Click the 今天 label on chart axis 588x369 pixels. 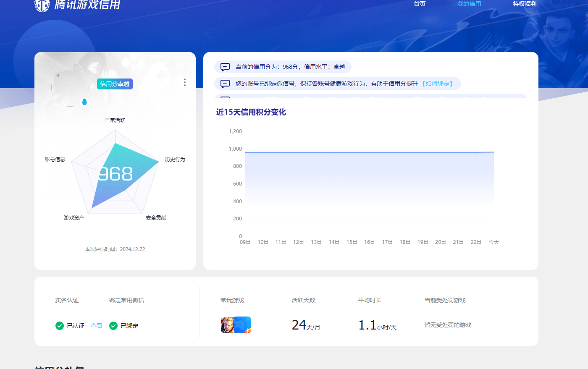[494, 242]
